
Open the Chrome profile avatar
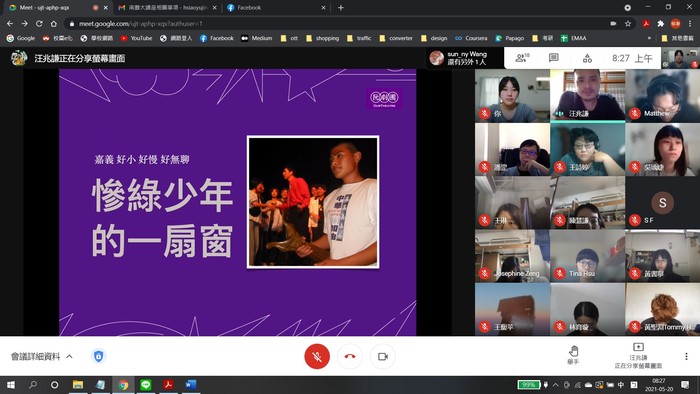click(675, 24)
